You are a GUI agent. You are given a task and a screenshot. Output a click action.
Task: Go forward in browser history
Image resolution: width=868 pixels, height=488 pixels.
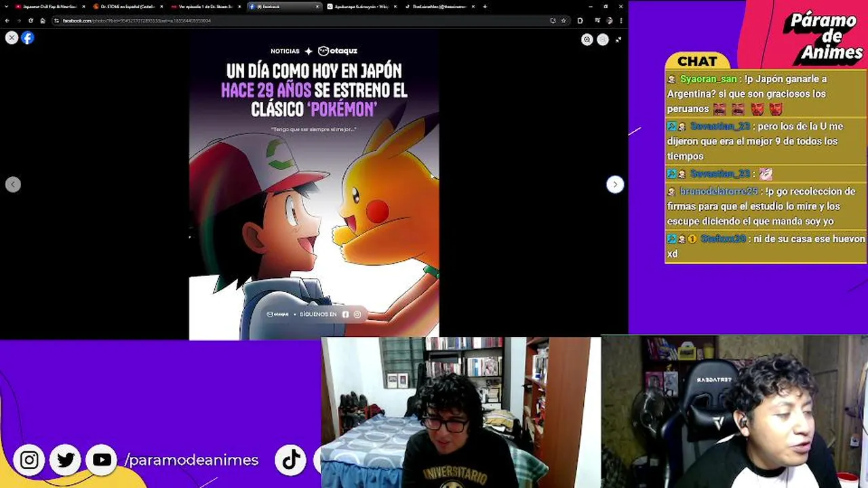pyautogui.click(x=18, y=20)
